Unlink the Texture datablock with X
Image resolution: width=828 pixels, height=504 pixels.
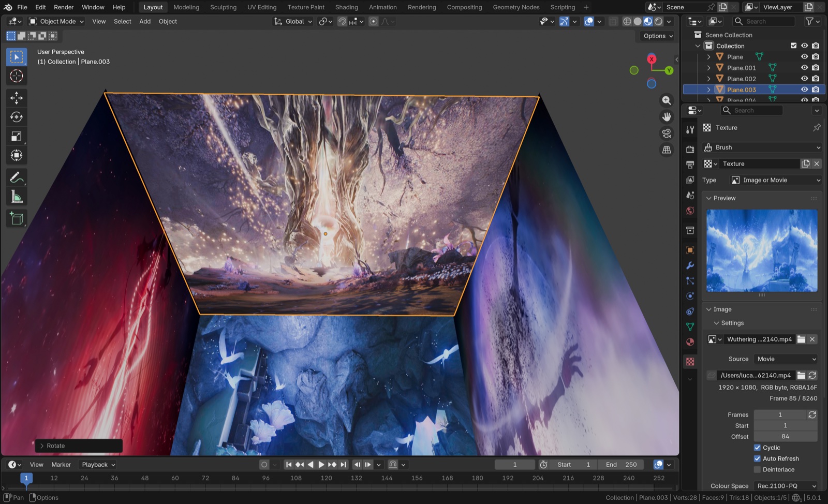click(x=817, y=164)
